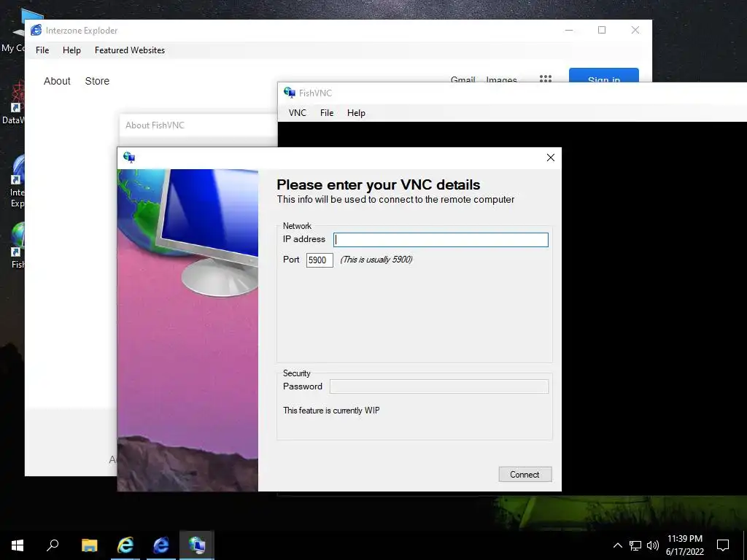Open File Explorer from the taskbar
The width and height of the screenshot is (747, 560).
[89, 545]
